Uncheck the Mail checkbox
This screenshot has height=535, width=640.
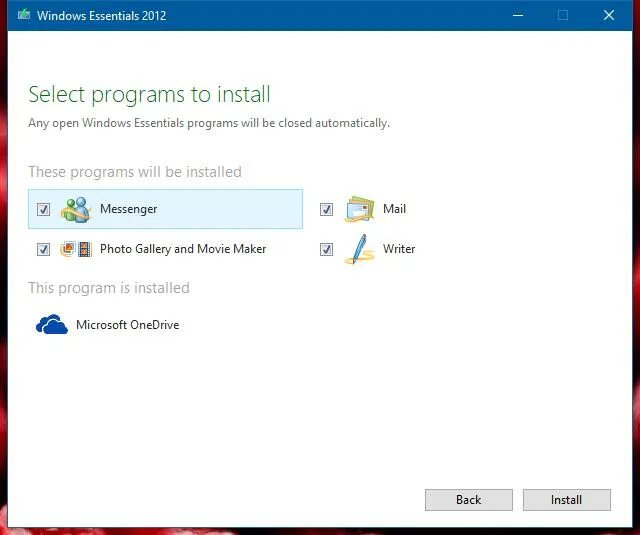[326, 209]
